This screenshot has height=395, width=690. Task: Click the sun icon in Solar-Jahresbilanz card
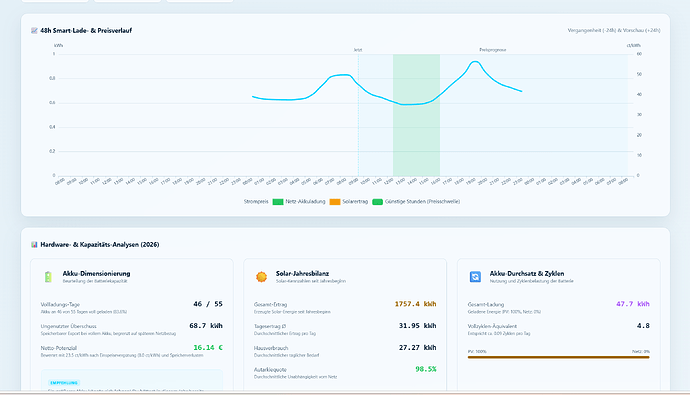pyautogui.click(x=261, y=277)
